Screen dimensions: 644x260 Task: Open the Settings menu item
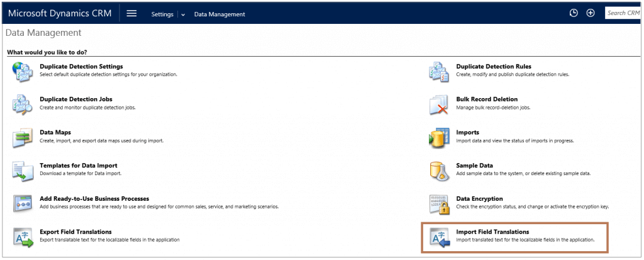pyautogui.click(x=162, y=14)
